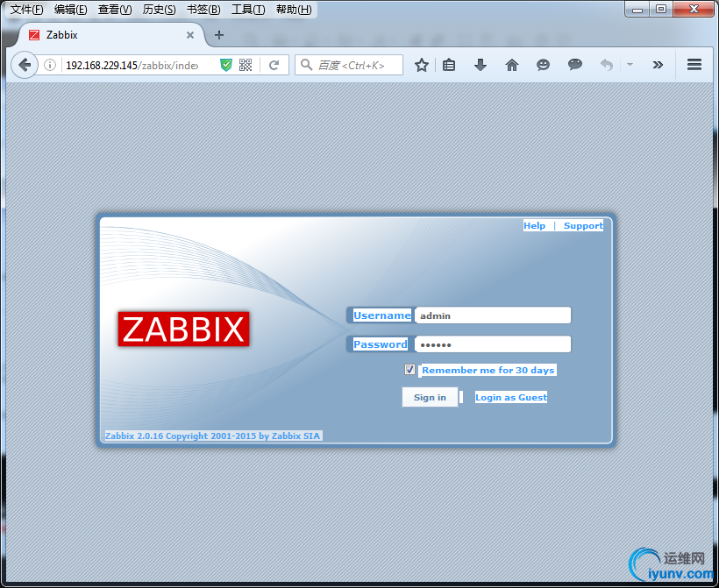Open the Support link
The width and height of the screenshot is (719, 588).
[583, 225]
